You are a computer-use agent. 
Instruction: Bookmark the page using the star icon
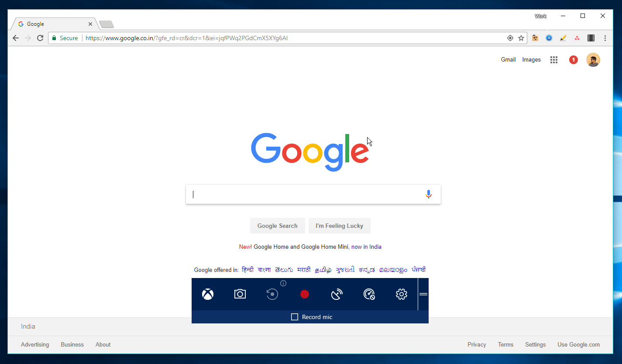[521, 38]
